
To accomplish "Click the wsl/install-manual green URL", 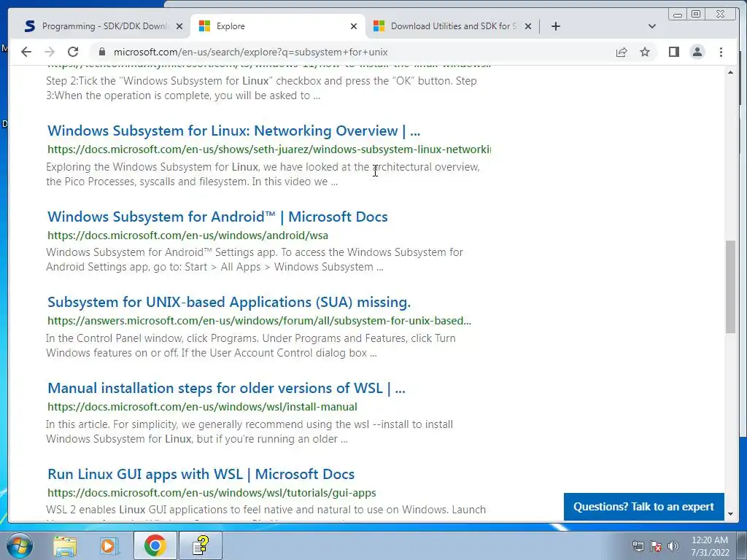I will pos(203,407).
